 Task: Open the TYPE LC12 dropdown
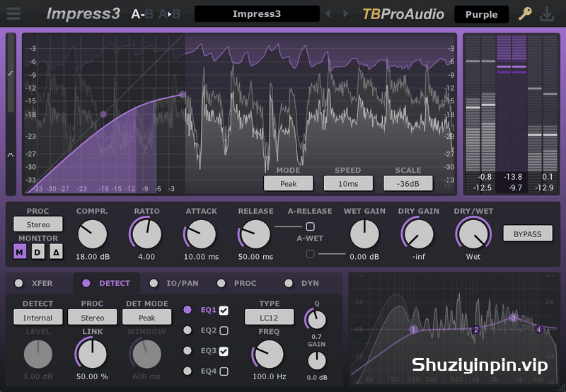269,317
